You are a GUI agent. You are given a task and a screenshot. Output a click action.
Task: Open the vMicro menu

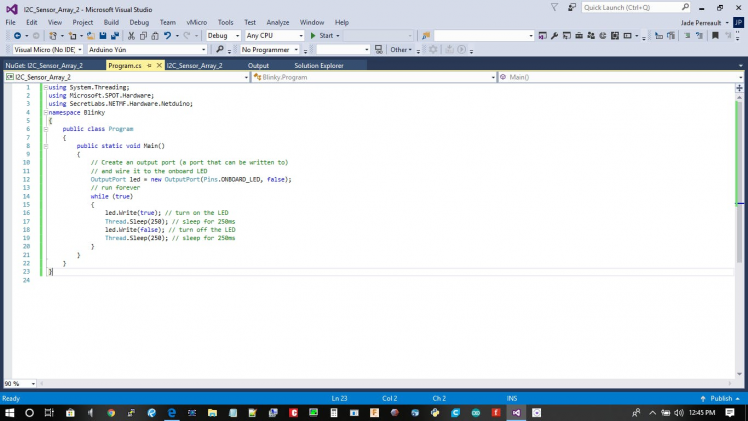click(x=196, y=21)
